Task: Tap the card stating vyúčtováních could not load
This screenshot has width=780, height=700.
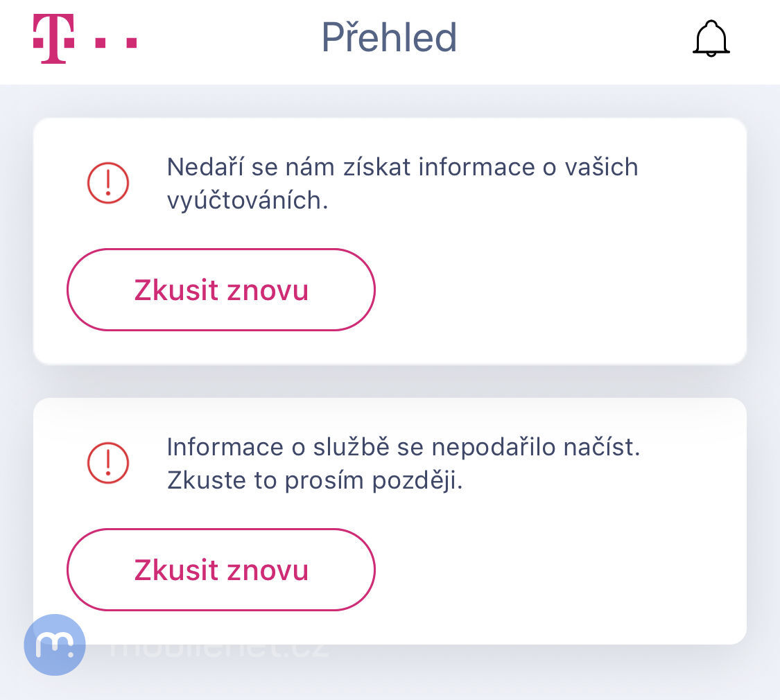Action: [390, 240]
